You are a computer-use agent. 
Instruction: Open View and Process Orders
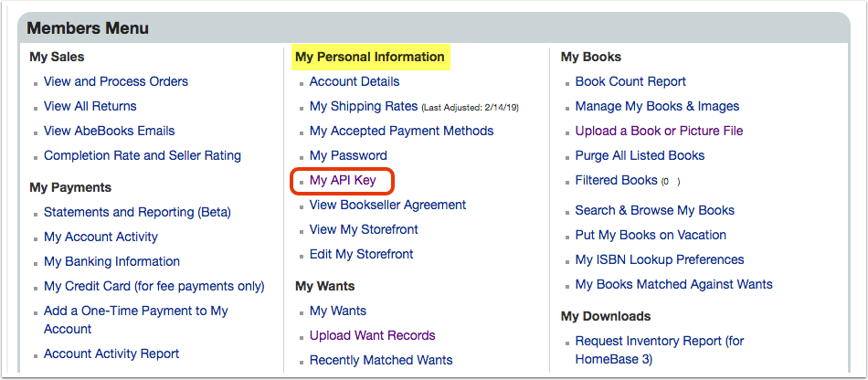116,81
